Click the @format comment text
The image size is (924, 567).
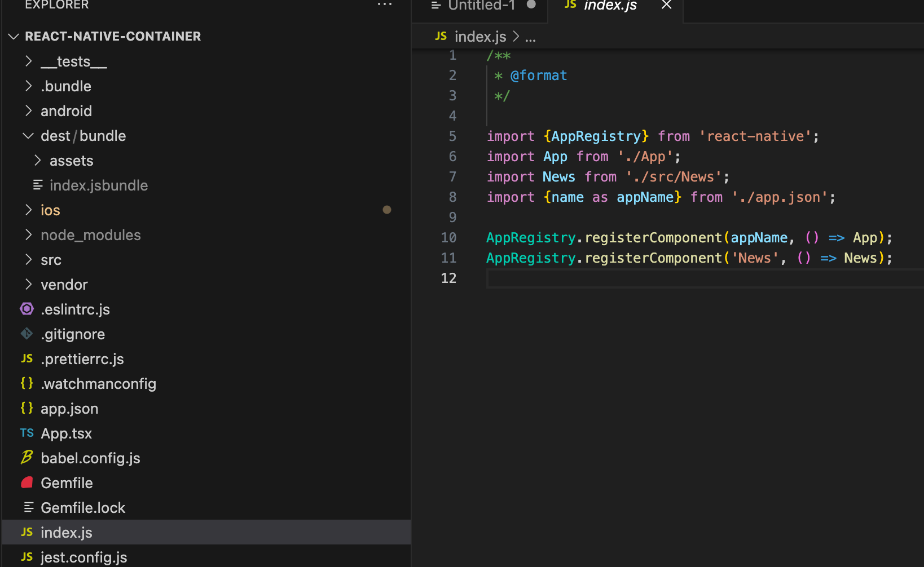click(539, 76)
